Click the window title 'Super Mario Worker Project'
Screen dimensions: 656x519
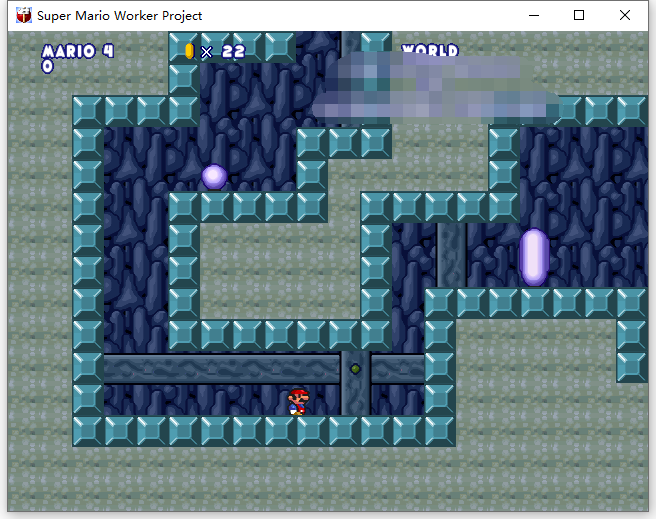click(120, 16)
